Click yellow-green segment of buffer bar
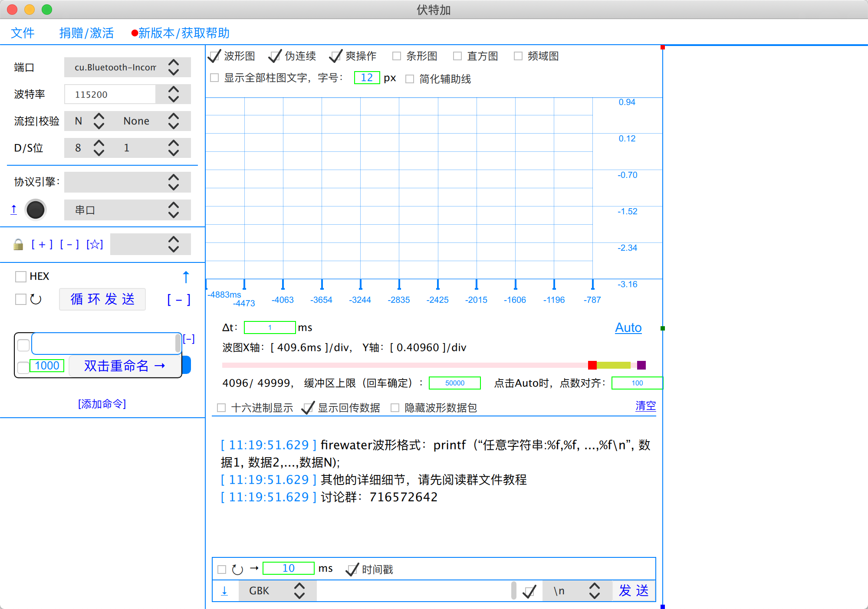 tap(614, 365)
